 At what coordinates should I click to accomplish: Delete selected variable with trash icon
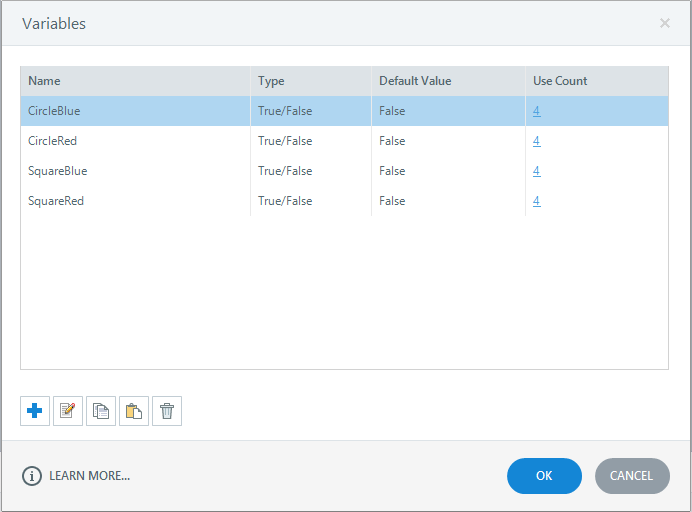point(167,411)
